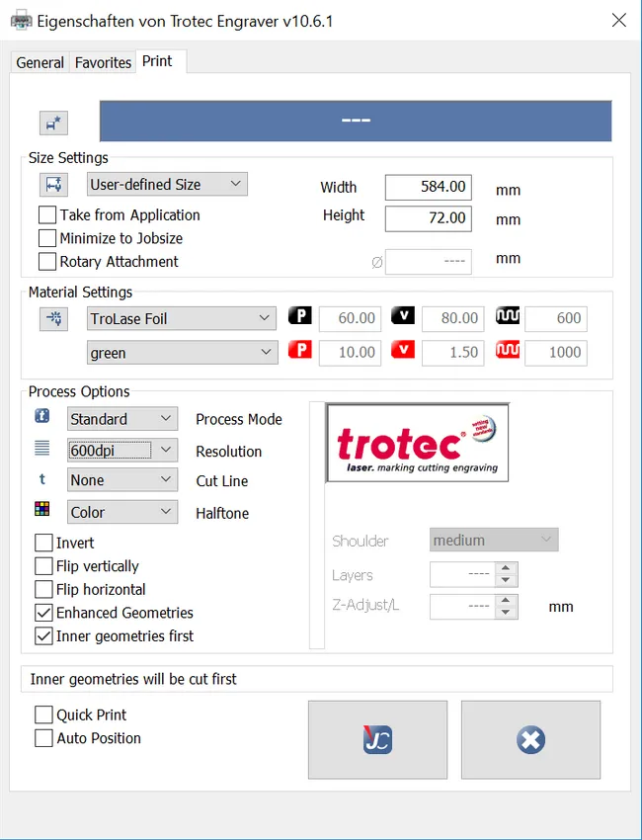Decrease the Z-Adjust/L stepper value

(506, 613)
